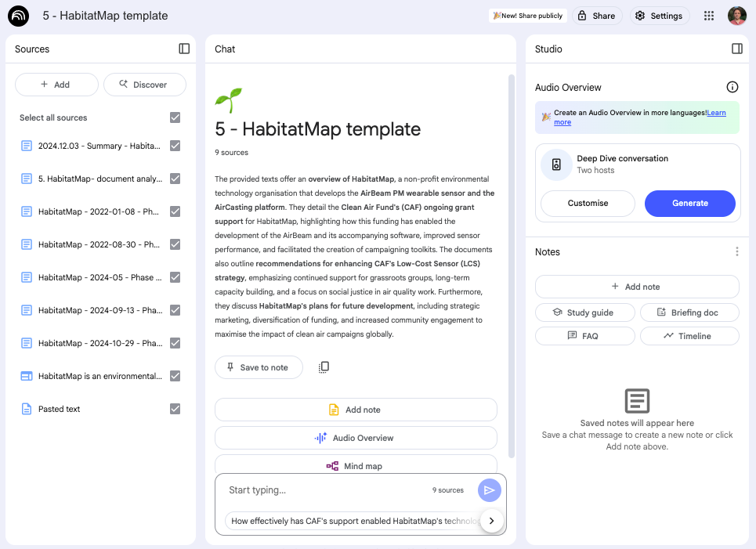Image resolution: width=756 pixels, height=549 pixels.
Task: Click icon of 'HabitatMap is an environmental' source
Action: 27,376
